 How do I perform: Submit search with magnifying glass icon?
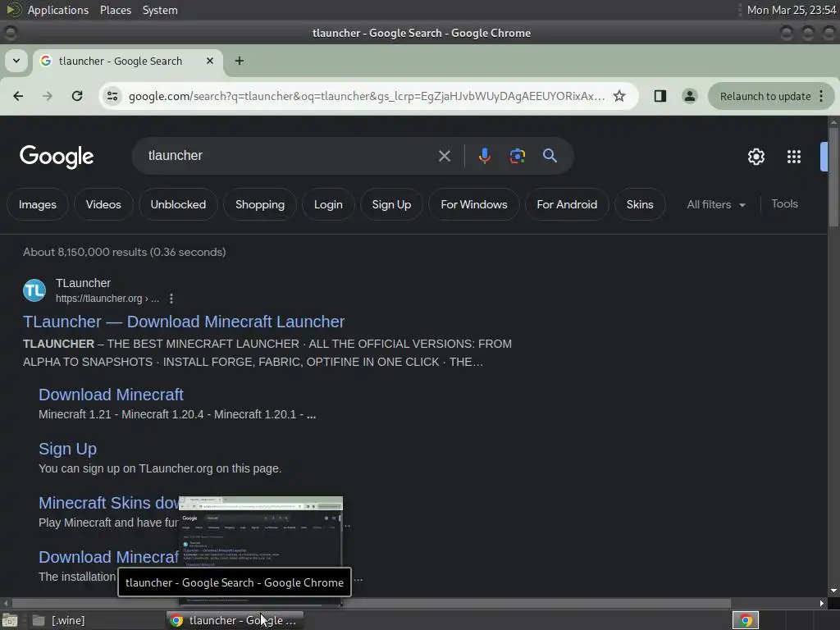pos(550,156)
